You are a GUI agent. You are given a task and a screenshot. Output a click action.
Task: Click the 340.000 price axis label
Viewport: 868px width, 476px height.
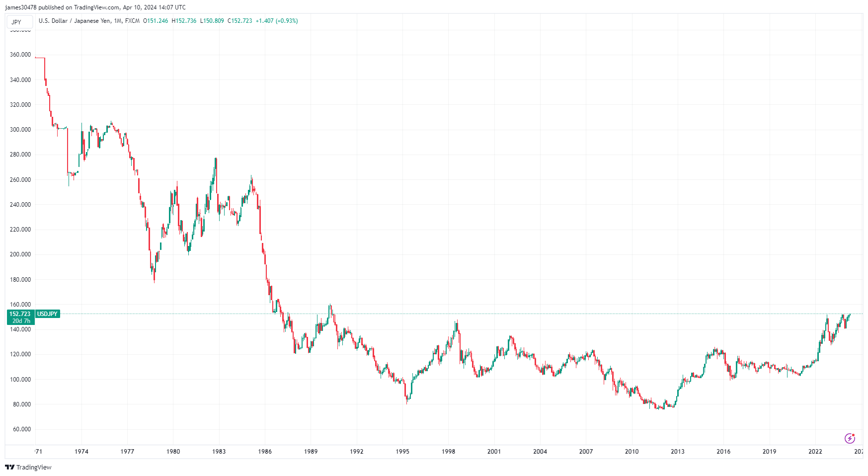pos(20,79)
